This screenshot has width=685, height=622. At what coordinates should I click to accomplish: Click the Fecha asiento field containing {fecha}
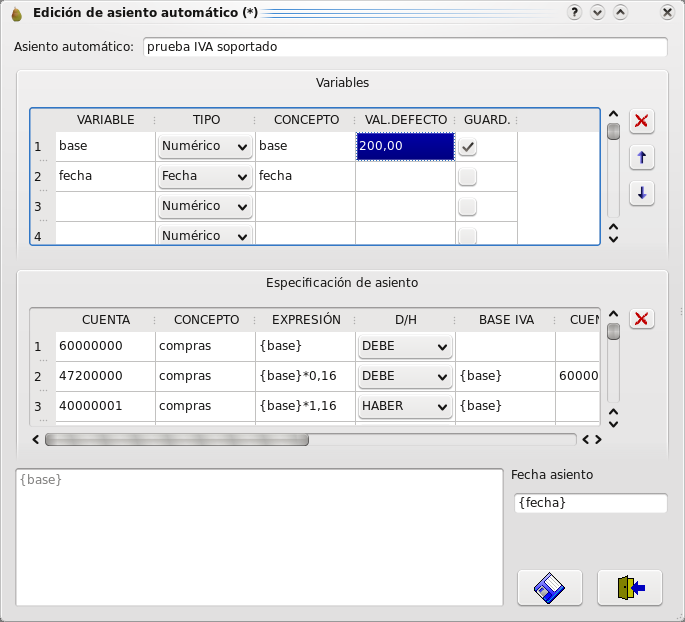tap(591, 503)
